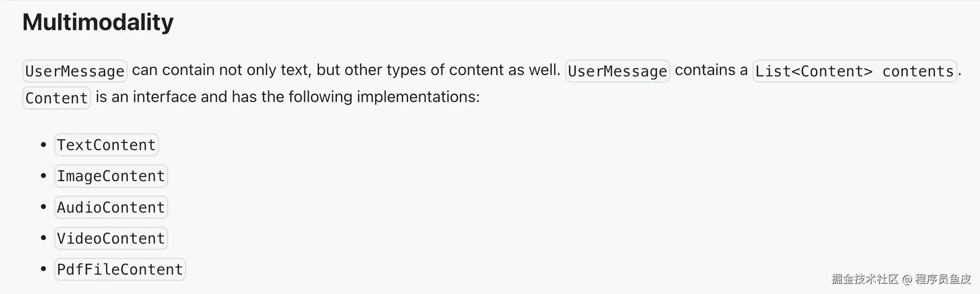Click the words "contains a"
The height and width of the screenshot is (294, 980).
pyautogui.click(x=711, y=70)
